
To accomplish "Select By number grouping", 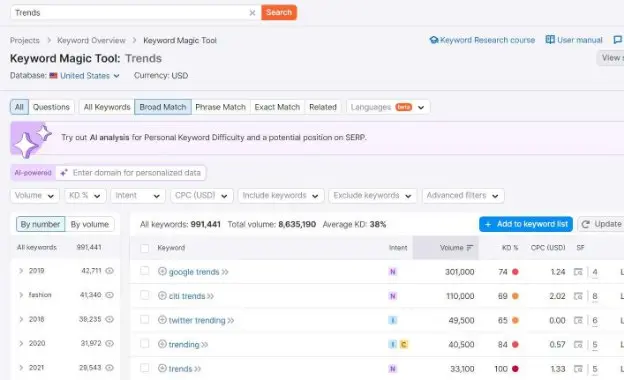I will pos(40,224).
